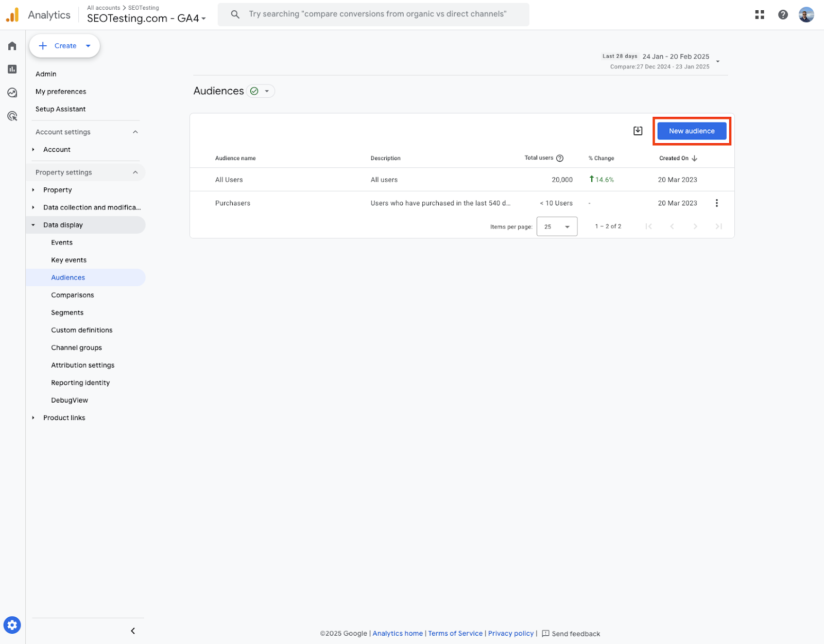Open the Explore icon in left rail

12,93
